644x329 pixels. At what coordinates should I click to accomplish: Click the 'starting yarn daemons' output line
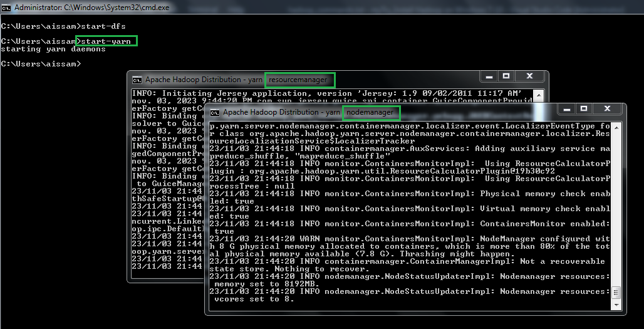click(x=53, y=49)
